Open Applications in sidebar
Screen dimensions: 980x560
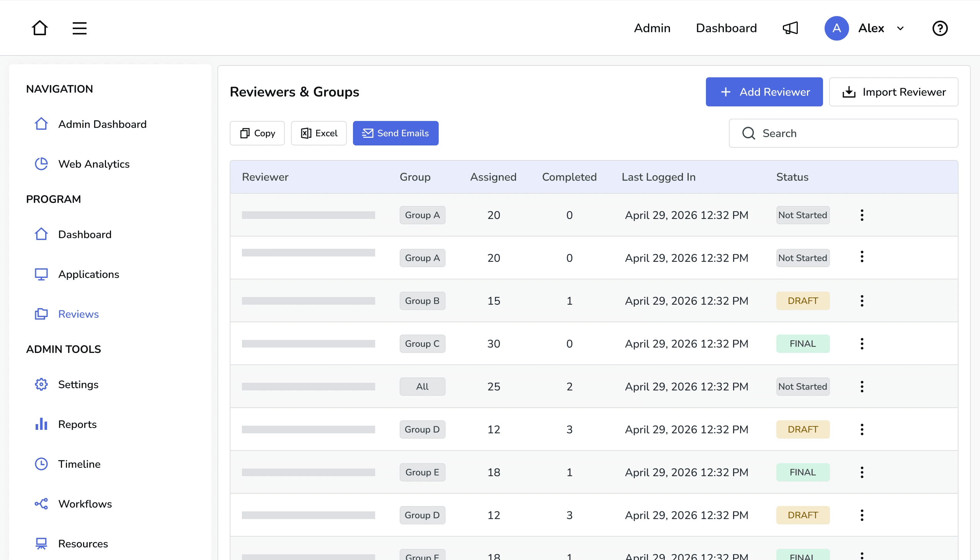pos(88,274)
